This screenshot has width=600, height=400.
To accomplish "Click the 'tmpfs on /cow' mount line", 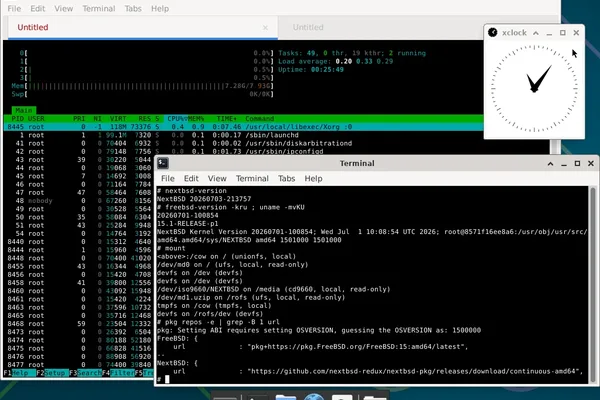I will (214, 305).
